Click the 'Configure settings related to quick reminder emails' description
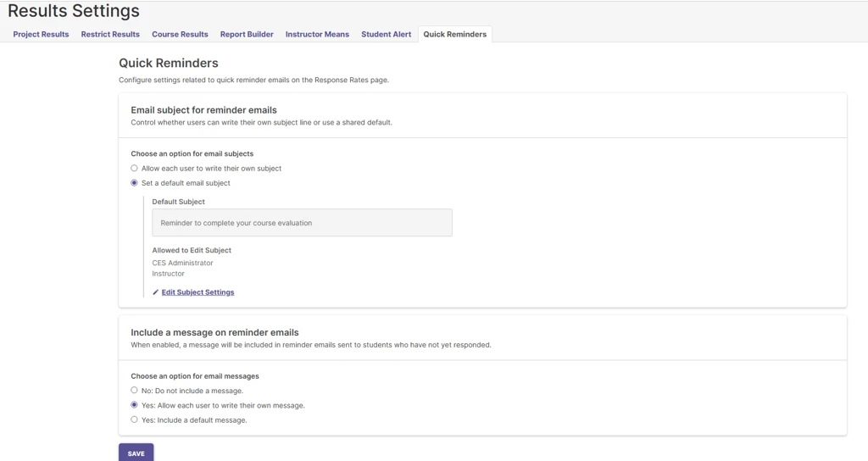The image size is (868, 461). (253, 81)
